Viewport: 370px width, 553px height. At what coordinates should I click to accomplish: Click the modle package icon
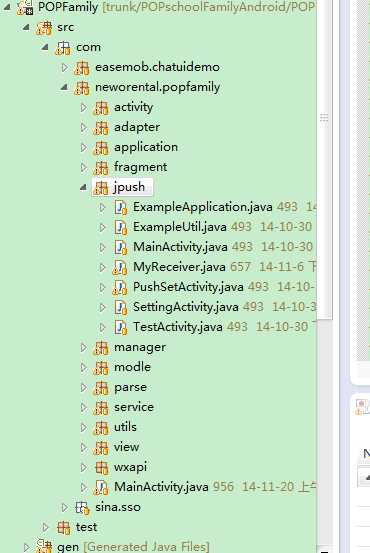[x=101, y=368]
